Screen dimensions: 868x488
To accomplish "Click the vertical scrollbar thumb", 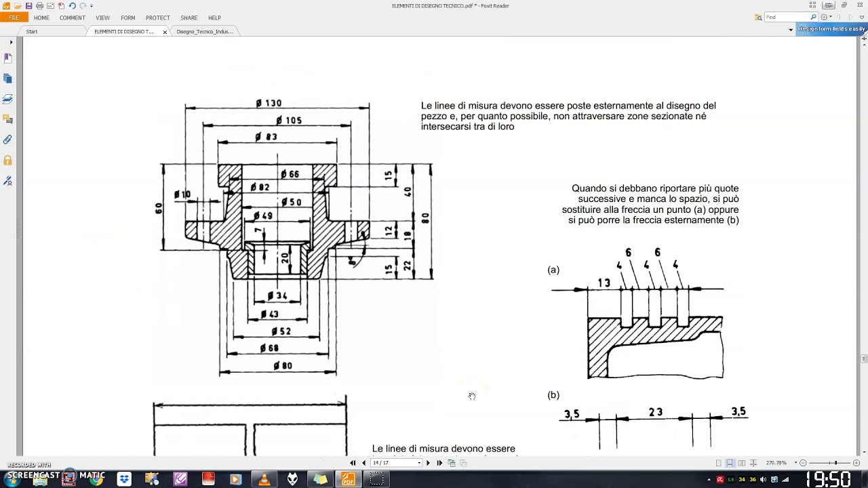I will click(864, 359).
